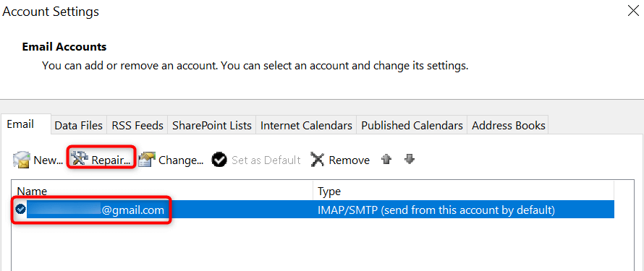Click the Repair... button label
The height and width of the screenshot is (271, 644).
(111, 160)
